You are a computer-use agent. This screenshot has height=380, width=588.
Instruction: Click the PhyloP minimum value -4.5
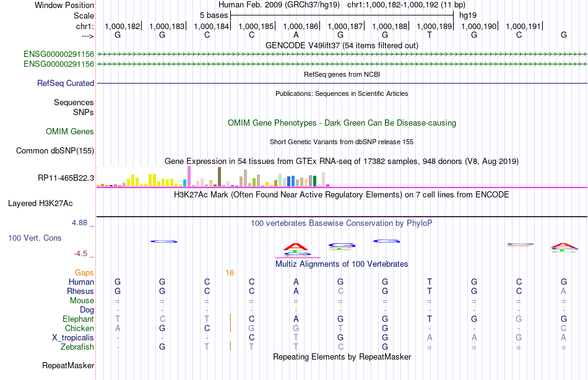coord(80,254)
